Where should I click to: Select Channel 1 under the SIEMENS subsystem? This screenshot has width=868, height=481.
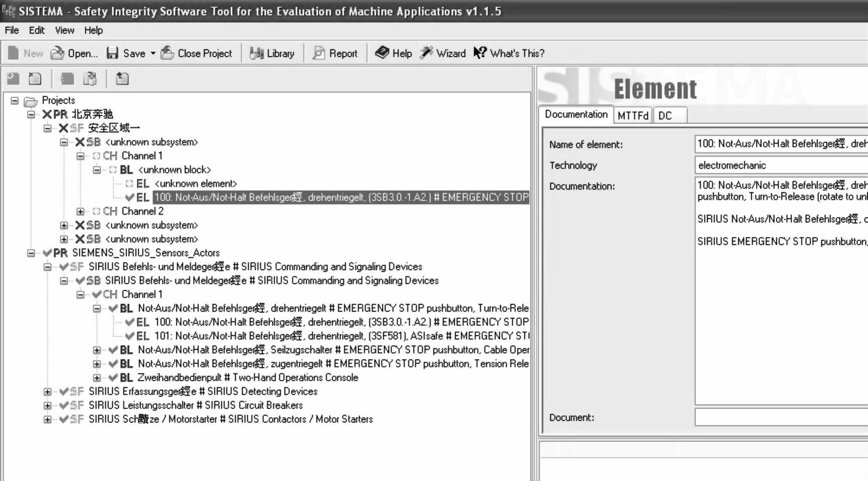coord(142,294)
